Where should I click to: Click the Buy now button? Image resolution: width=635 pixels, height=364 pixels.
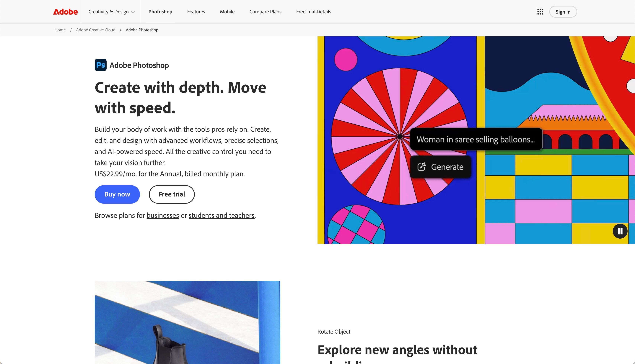pyautogui.click(x=117, y=194)
